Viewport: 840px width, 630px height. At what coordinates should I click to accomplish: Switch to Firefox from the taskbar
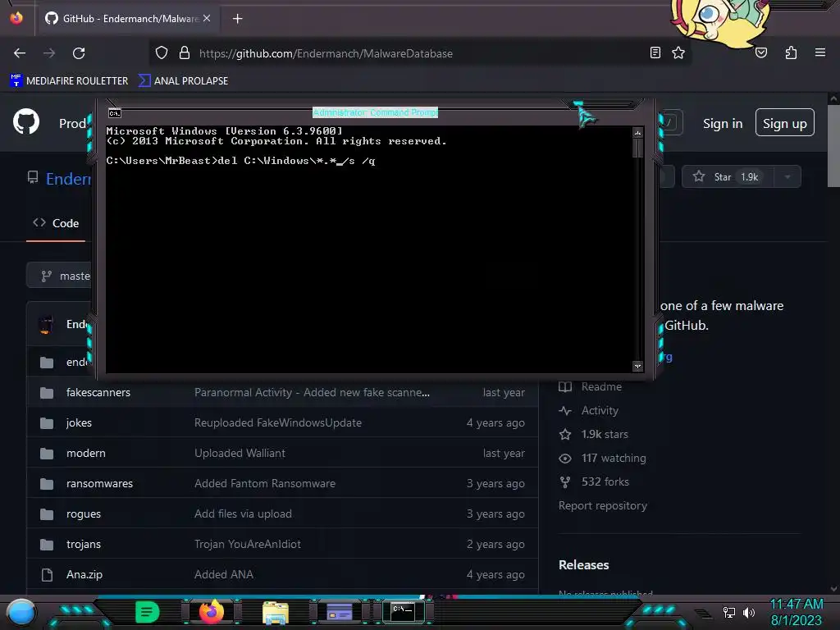pyautogui.click(x=211, y=612)
